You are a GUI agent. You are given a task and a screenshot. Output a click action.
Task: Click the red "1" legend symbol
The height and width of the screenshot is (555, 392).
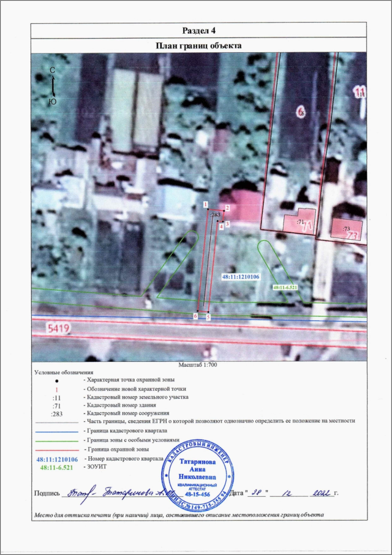[56, 389]
